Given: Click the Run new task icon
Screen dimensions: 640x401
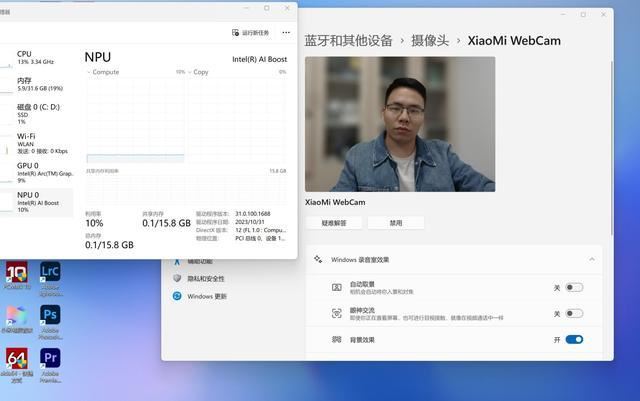Looking at the screenshot, I should pos(235,33).
